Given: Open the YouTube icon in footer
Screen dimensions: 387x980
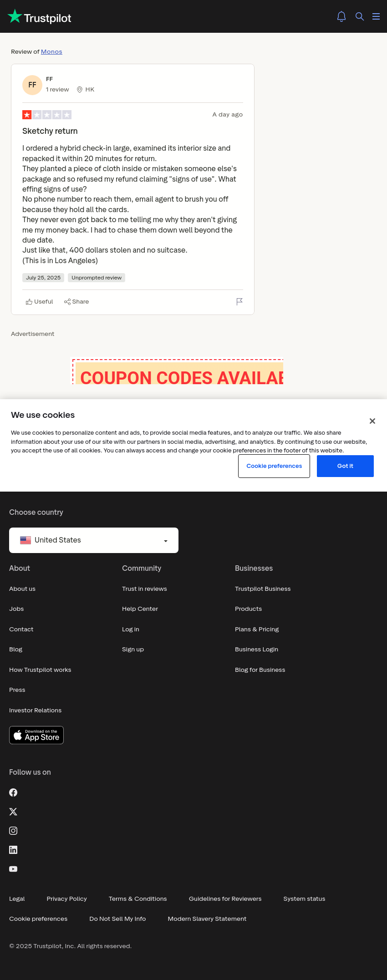Looking at the screenshot, I should (13, 869).
